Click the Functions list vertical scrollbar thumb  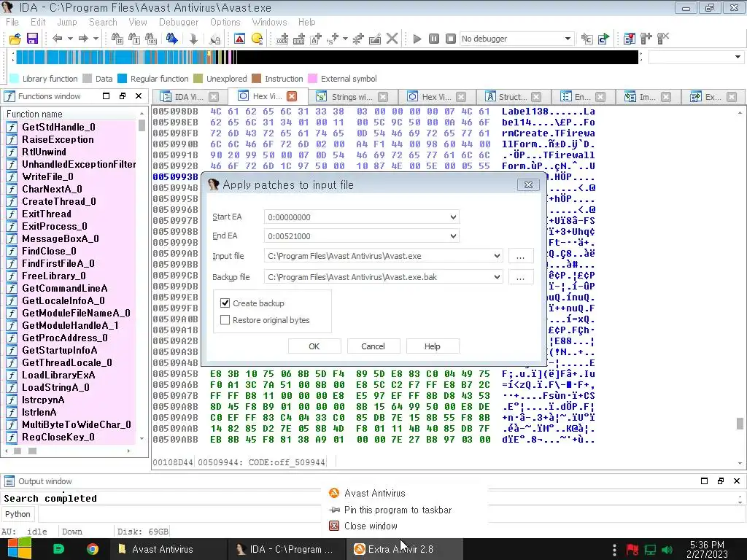[142, 125]
